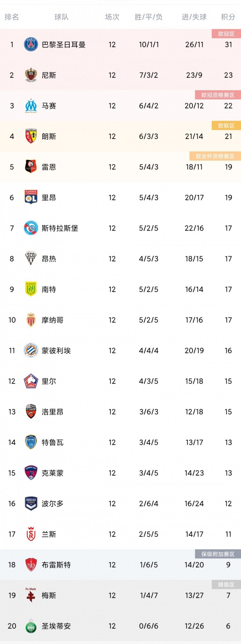The image size is (241, 644).
Task: Open the Lyon OL team logo
Action: click(31, 197)
